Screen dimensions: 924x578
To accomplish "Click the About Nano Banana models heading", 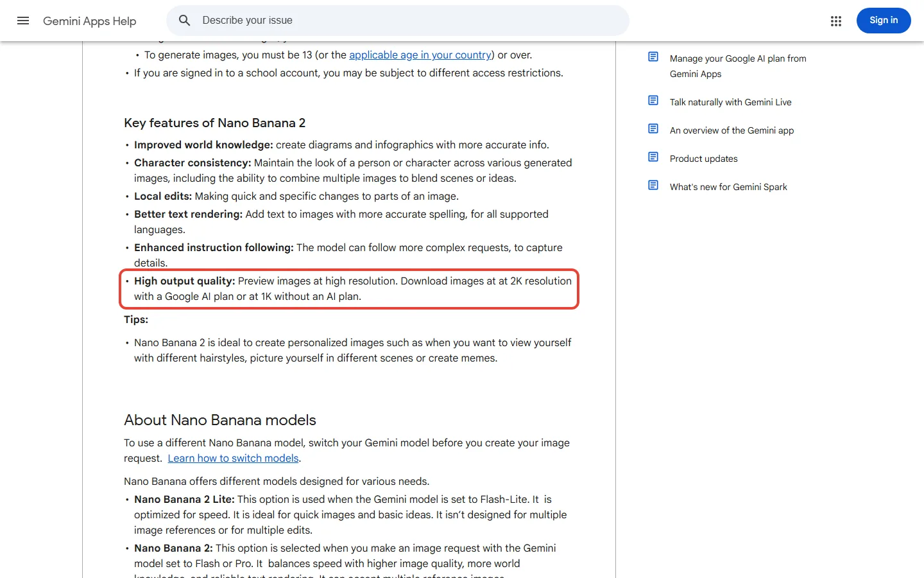I will click(x=220, y=420).
